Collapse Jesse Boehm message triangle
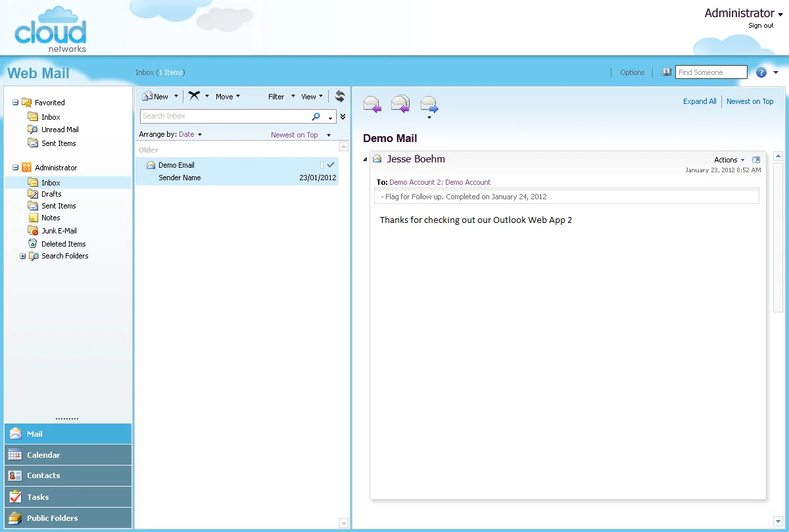Viewport: 789px width, 532px height. tap(365, 160)
